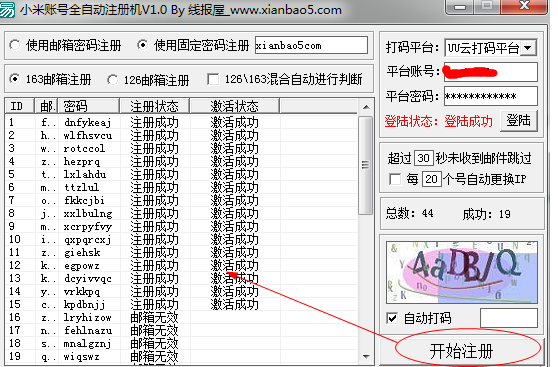Select row with password xcrpyfvy
The height and width of the screenshot is (367, 558).
point(181,226)
